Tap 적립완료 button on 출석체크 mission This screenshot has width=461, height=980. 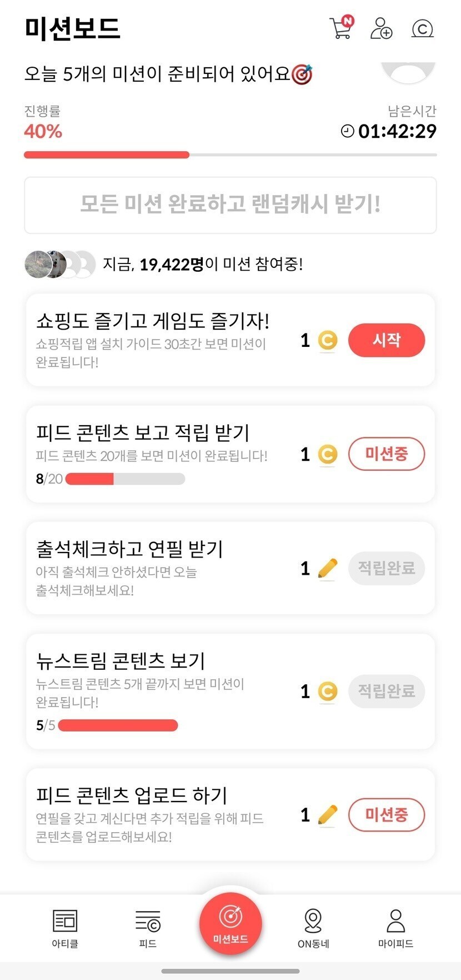tap(386, 568)
